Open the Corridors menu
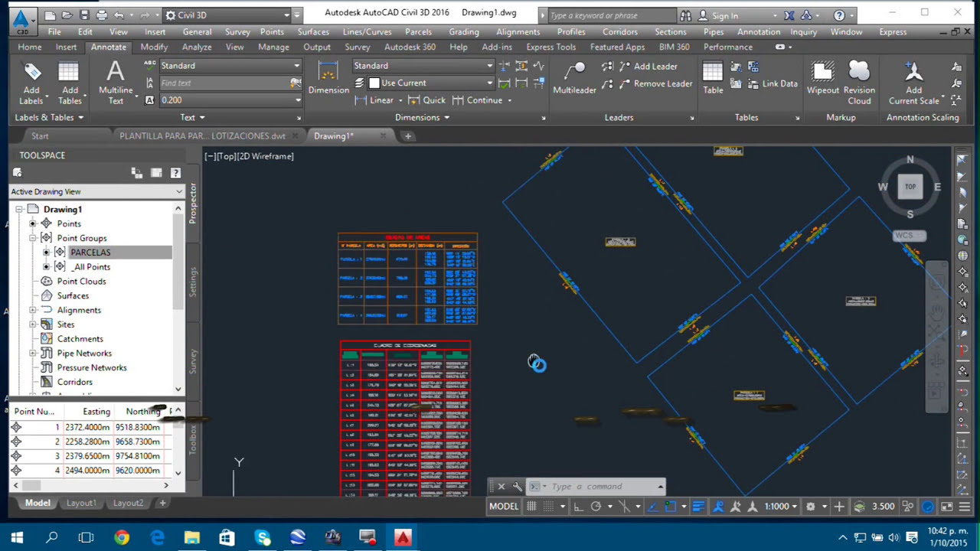 point(619,32)
